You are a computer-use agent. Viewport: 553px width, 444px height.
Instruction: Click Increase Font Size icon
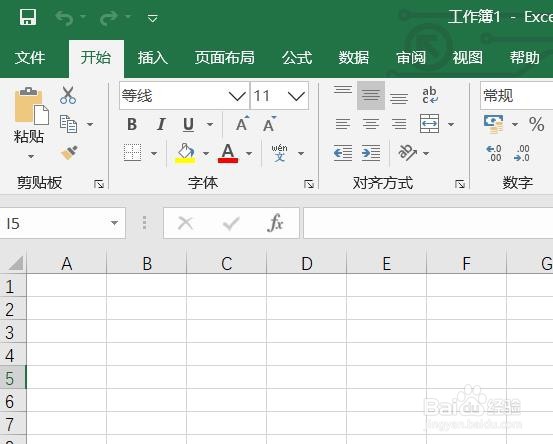point(242,123)
